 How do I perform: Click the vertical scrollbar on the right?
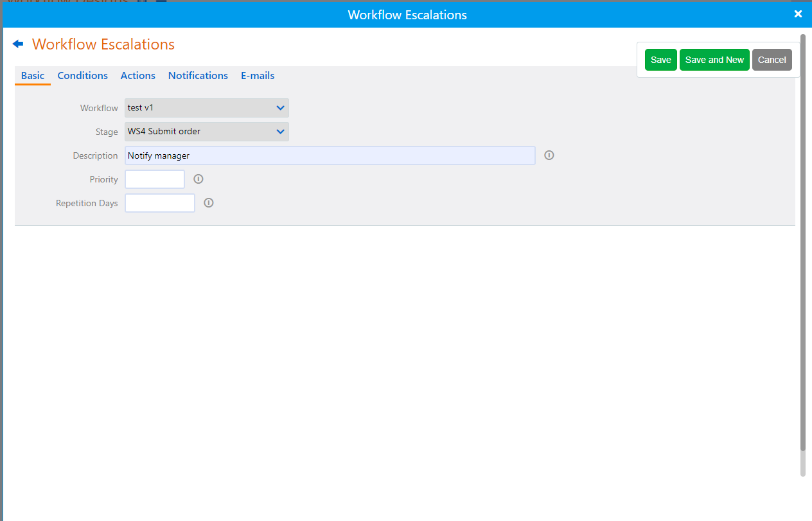pyautogui.click(x=802, y=244)
